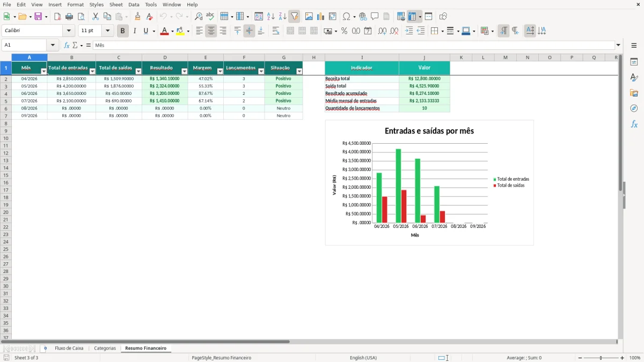Image resolution: width=644 pixels, height=362 pixels.
Task: Click the formula equals button
Action: click(89, 46)
